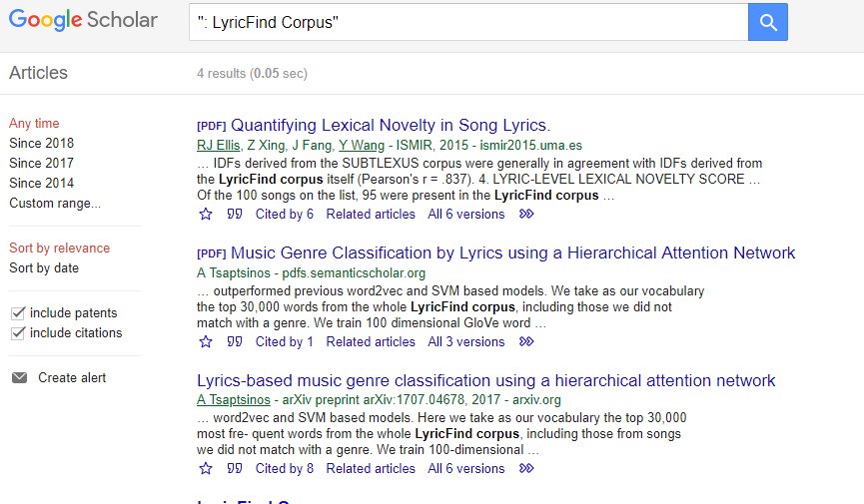Open Lyrics-based music genre classification title link
The width and height of the screenshot is (864, 504).
(486, 380)
